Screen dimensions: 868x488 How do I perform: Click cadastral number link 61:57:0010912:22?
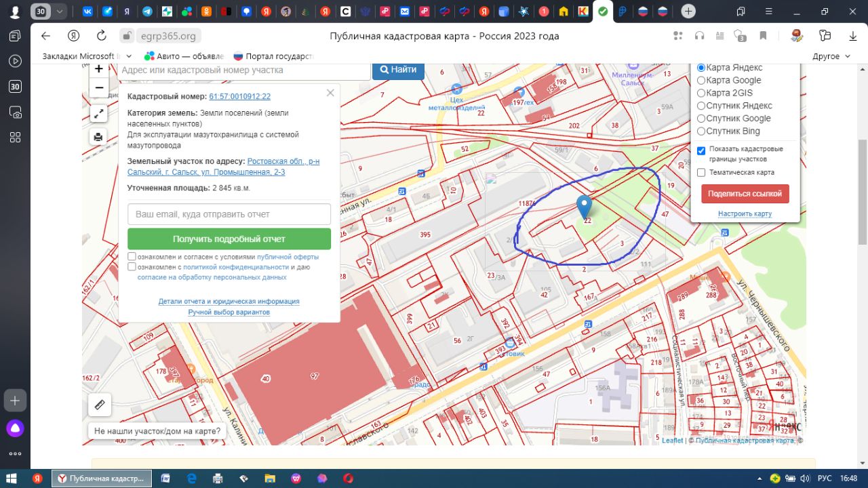(x=239, y=97)
